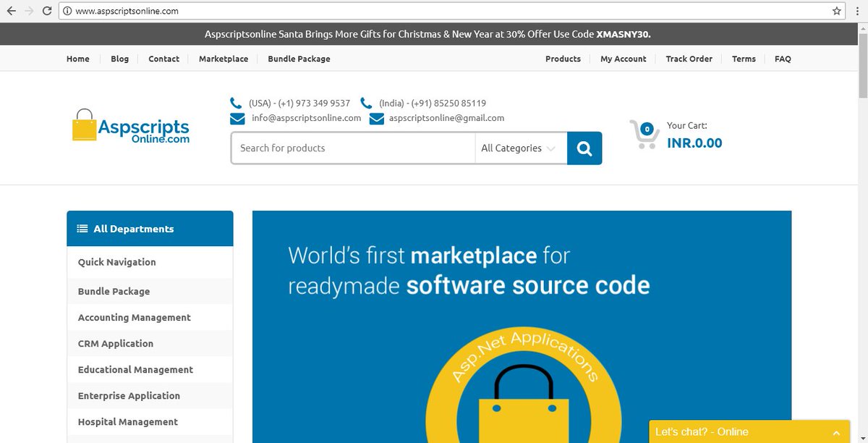Click the envelope icon beside info@aspscriptsonline.com
868x443 pixels.
coord(237,118)
